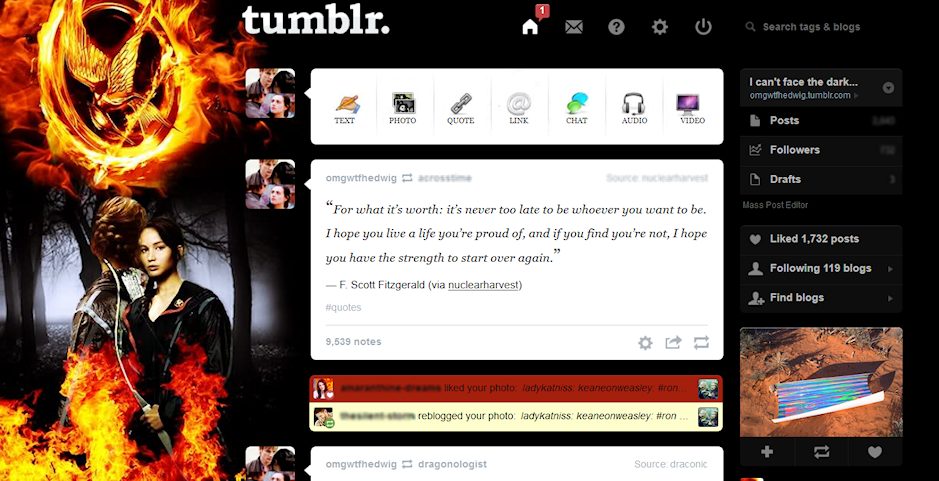Open the inbox envelope icon
This screenshot has height=481, width=939.
(x=574, y=27)
